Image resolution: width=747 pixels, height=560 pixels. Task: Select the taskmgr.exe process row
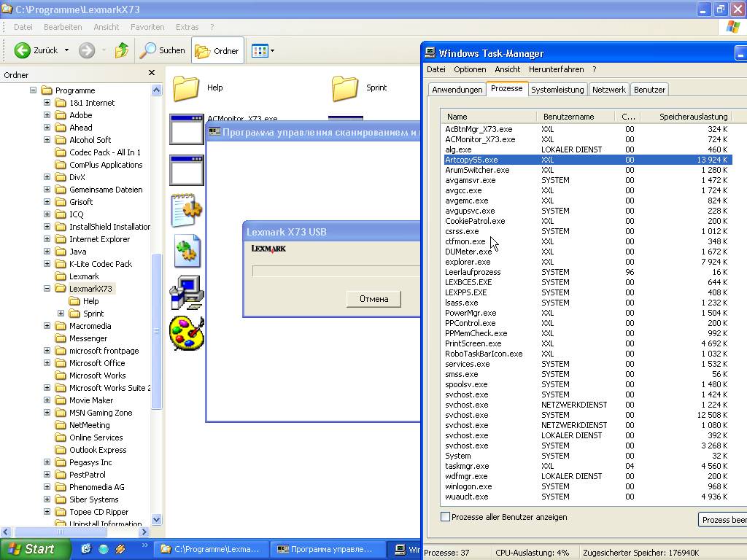[x=587, y=466]
